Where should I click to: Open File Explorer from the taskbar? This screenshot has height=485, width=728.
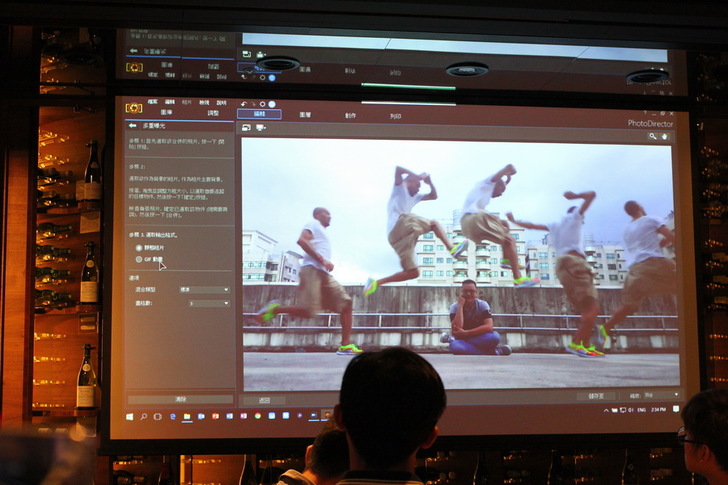[x=187, y=417]
